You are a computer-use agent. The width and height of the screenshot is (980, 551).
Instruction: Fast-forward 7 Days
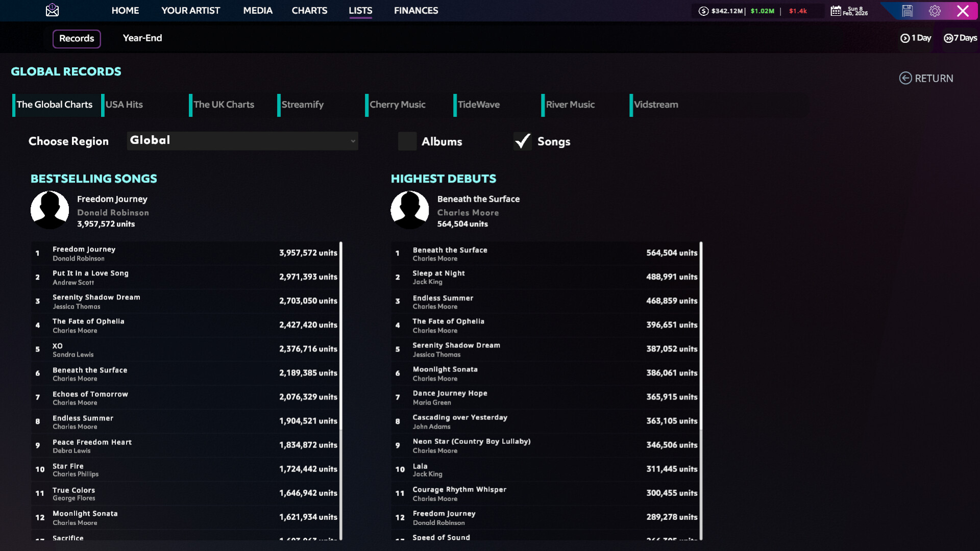(960, 38)
